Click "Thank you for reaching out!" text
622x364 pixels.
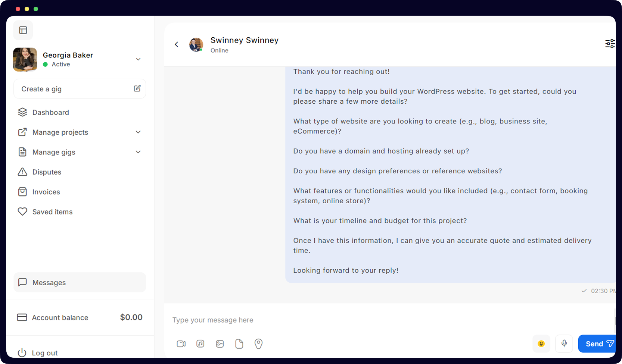tap(341, 72)
